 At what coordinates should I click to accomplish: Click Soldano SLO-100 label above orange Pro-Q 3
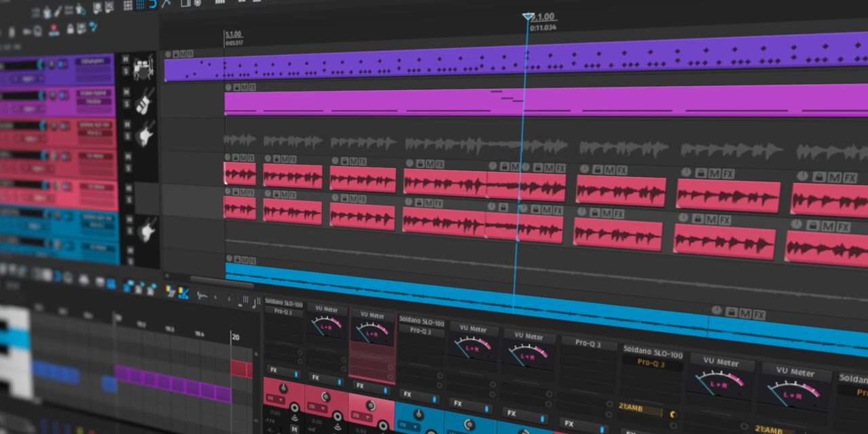(652, 352)
